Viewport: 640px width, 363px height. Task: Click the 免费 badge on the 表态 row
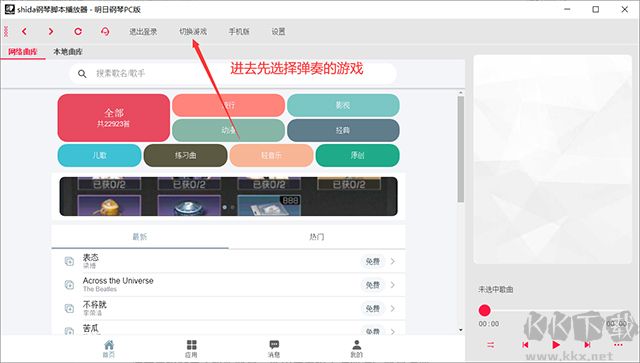pos(373,261)
